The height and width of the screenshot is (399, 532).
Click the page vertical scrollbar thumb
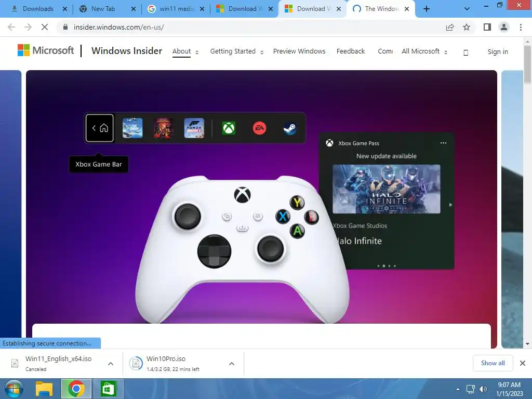click(528, 64)
